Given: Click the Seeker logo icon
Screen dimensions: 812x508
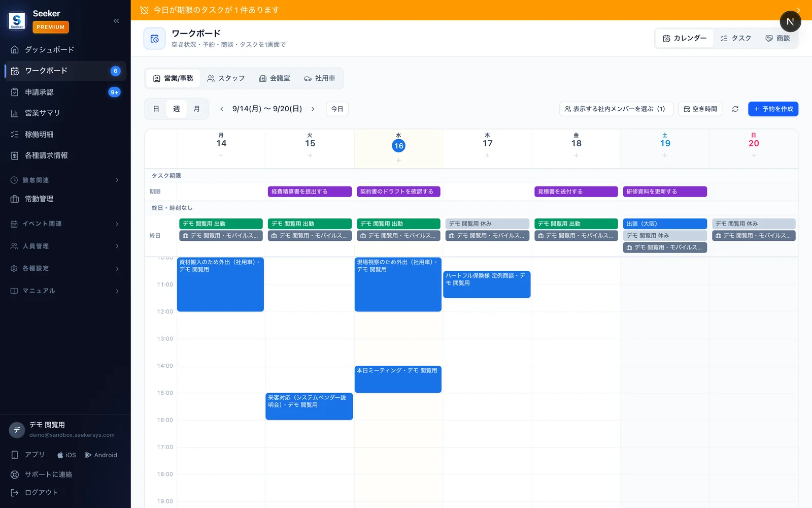Looking at the screenshot, I should pos(17,20).
